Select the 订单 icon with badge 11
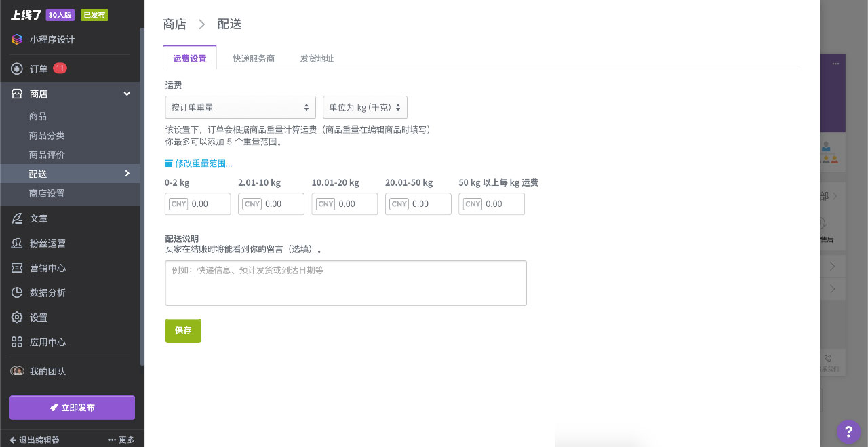868x447 pixels. (16, 69)
